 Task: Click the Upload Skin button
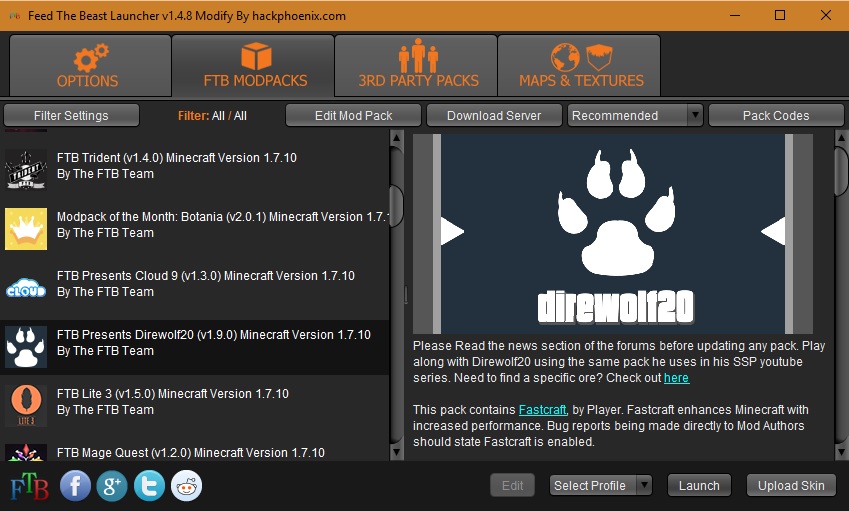coord(791,486)
